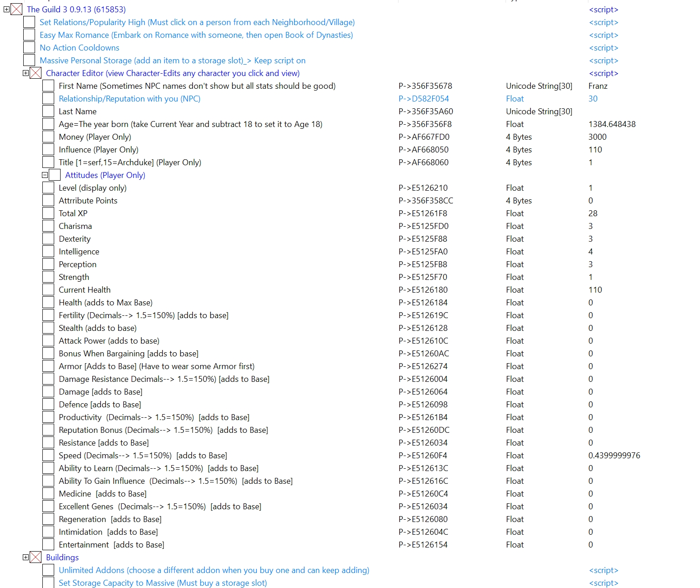Select Excellent Genes row
Image resolution: width=700 pixels, height=588 pixels.
[160, 506]
